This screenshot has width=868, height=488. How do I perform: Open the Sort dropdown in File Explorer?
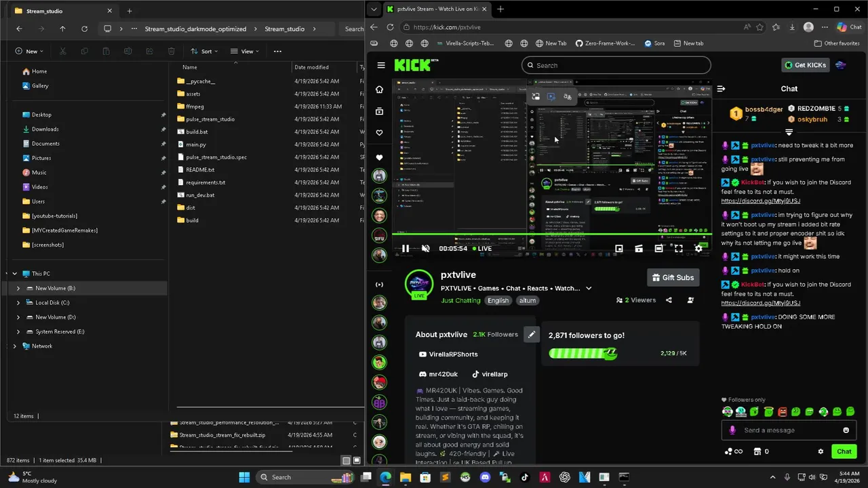[204, 52]
